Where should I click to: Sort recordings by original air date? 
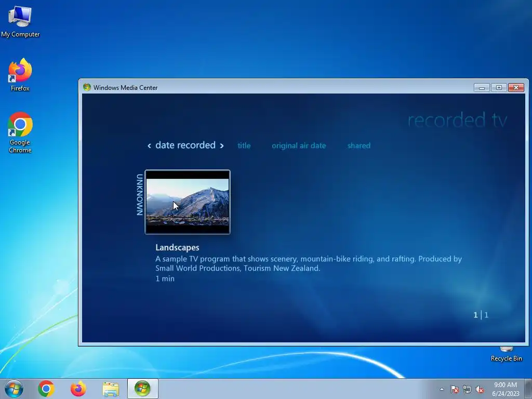[299, 145]
